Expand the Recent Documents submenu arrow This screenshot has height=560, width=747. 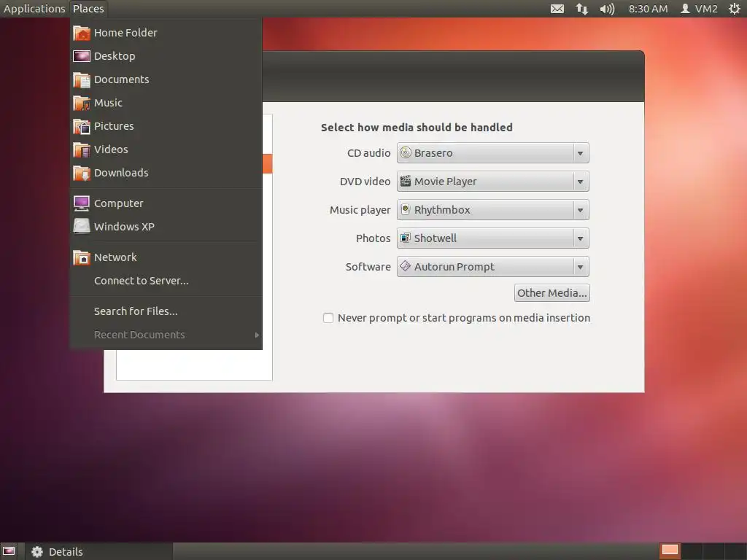click(257, 335)
